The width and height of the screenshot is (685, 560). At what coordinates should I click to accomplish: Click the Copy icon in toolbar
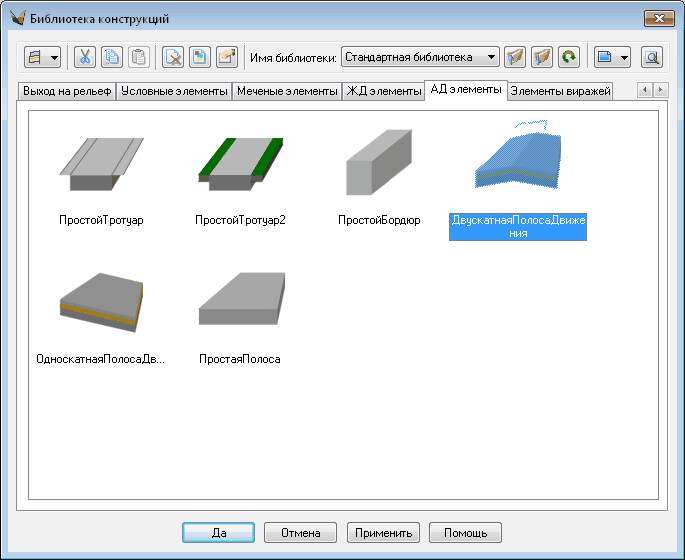click(x=112, y=58)
